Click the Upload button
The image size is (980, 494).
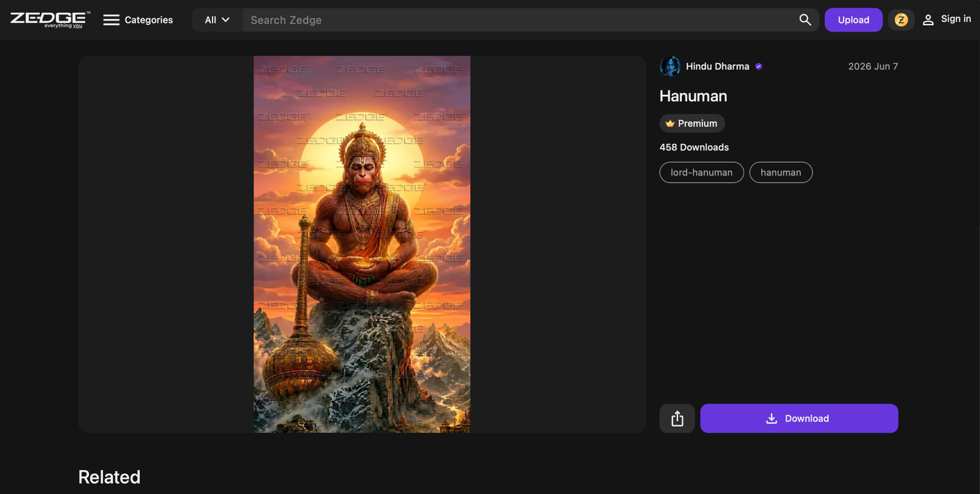click(853, 20)
